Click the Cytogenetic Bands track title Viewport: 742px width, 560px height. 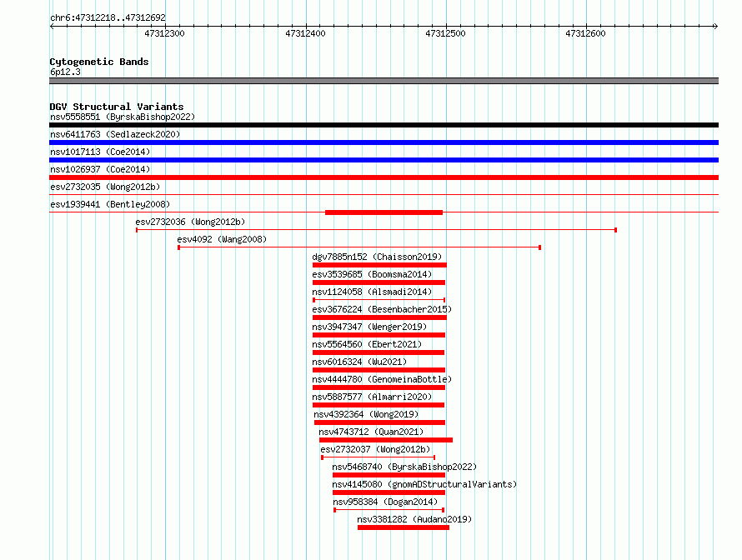[99, 62]
